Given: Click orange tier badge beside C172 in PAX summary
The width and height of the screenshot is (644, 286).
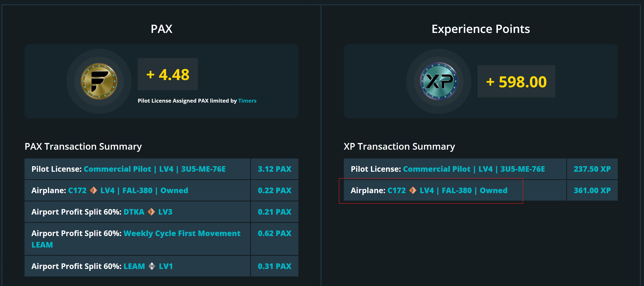Looking at the screenshot, I should 93,190.
